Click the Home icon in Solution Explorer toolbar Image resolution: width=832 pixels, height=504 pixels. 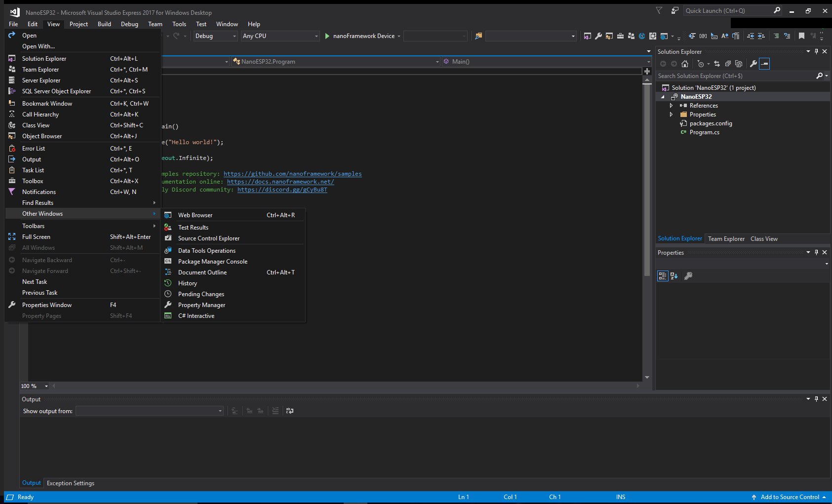(x=685, y=64)
